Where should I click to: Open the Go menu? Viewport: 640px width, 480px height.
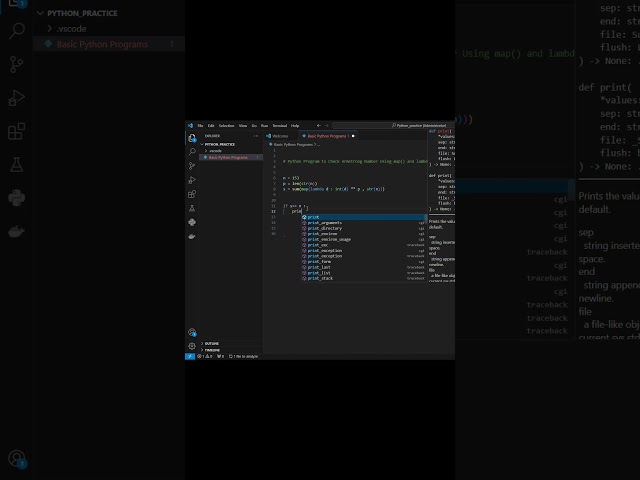[x=254, y=125]
